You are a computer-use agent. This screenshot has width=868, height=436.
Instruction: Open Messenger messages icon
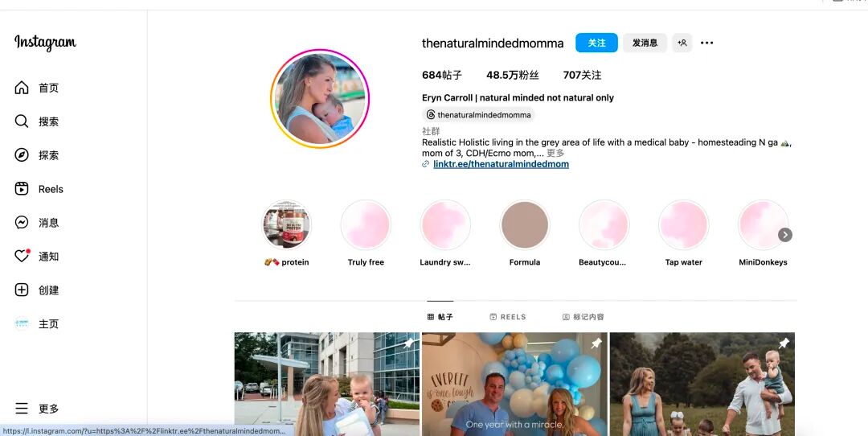pos(22,223)
